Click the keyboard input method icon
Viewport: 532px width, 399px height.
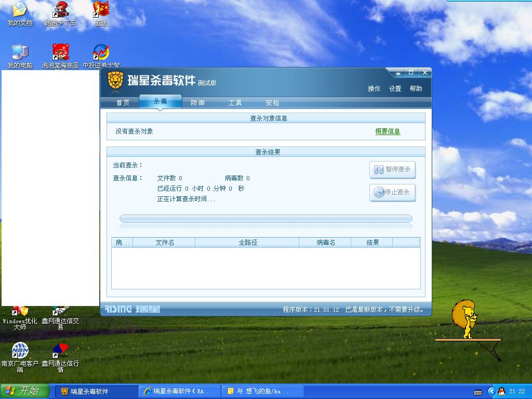(x=478, y=392)
